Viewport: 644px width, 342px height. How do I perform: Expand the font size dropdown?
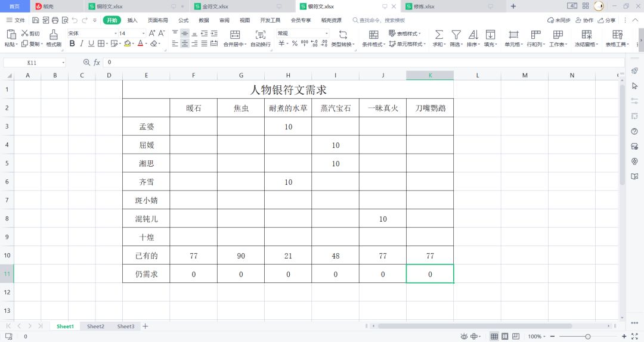[143, 33]
